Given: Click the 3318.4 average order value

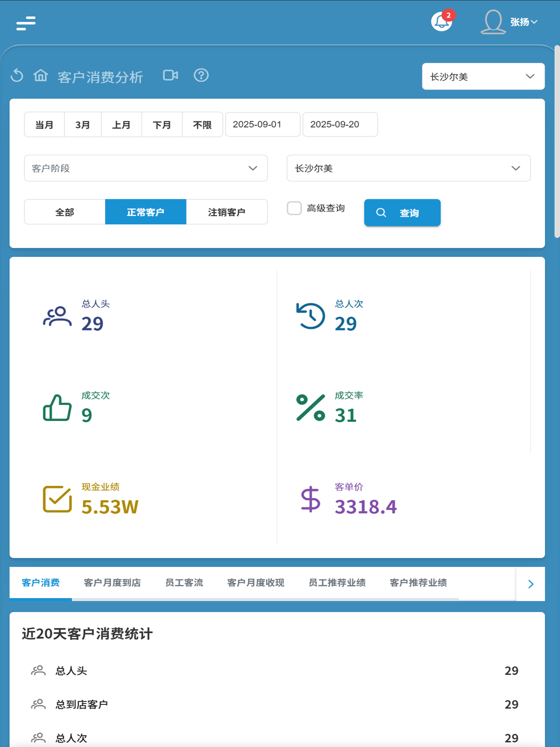Looking at the screenshot, I should tap(366, 507).
